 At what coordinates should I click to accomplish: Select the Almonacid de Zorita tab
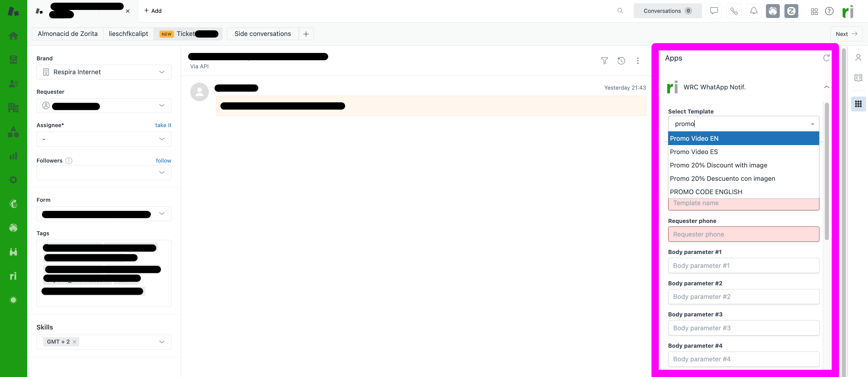[x=67, y=34]
